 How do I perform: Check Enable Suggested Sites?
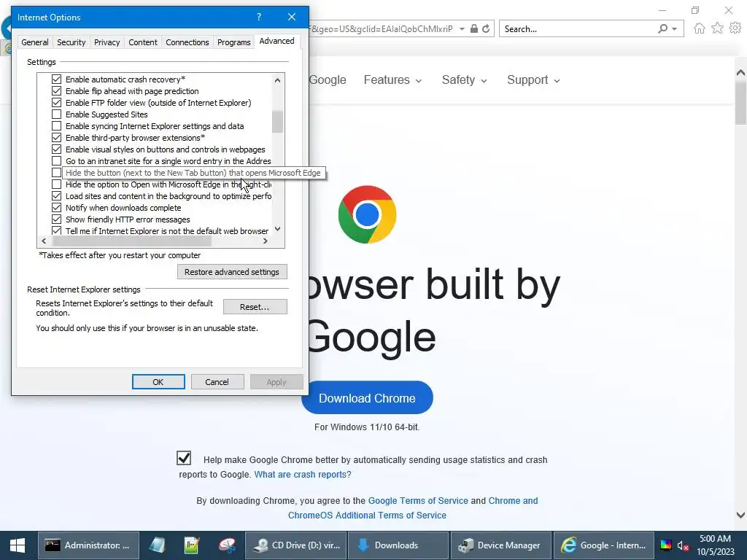click(56, 114)
